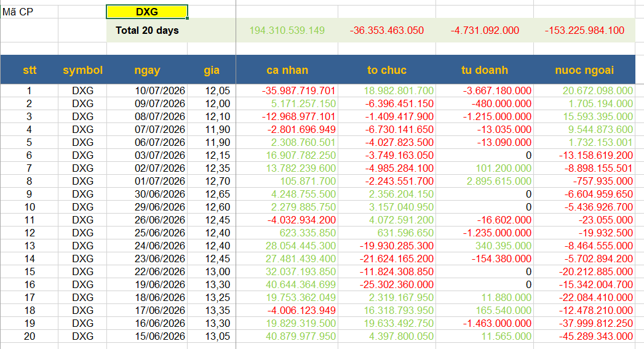Select the nuoc ngoai total -153.225.984.100
644x349 pixels.
[584, 30]
